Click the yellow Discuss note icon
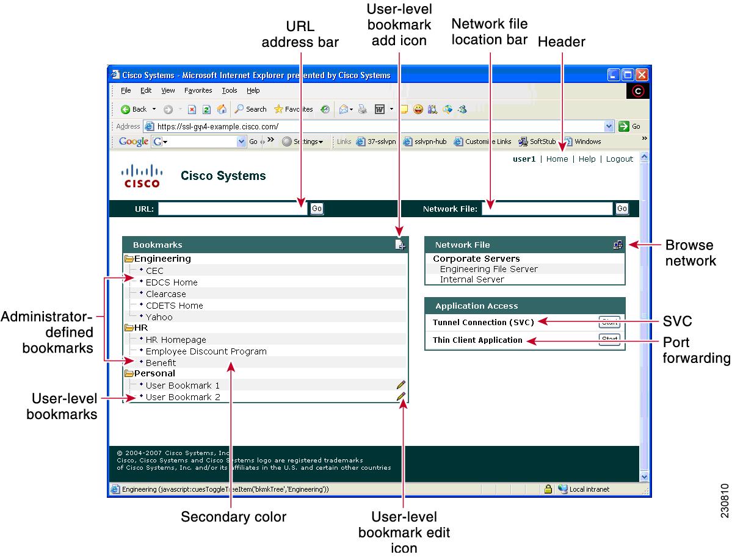732x560 pixels. tap(404, 109)
